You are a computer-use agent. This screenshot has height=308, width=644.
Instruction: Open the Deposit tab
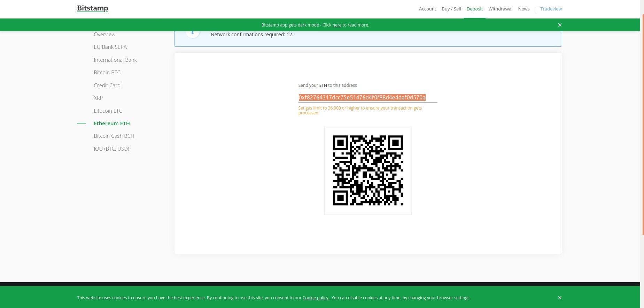pyautogui.click(x=474, y=9)
